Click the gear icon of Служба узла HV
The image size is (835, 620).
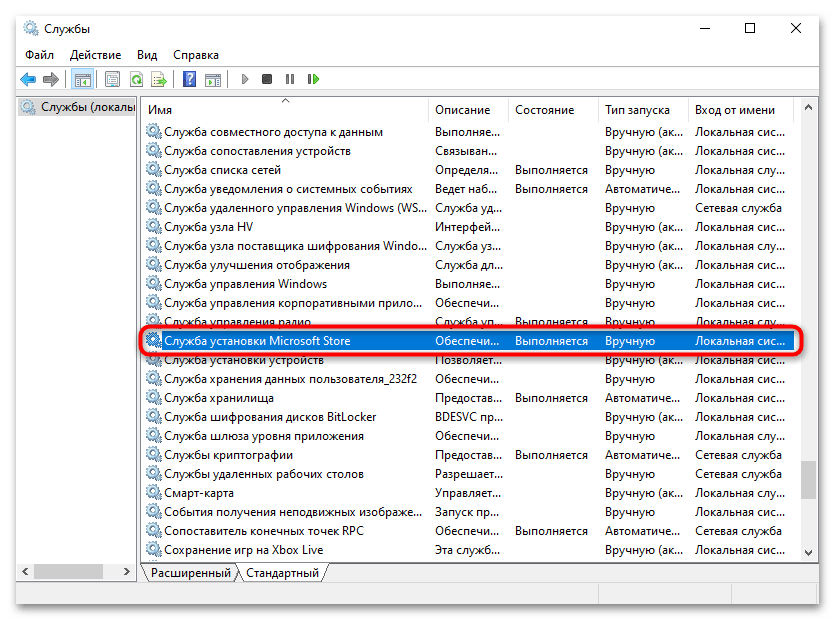(x=154, y=226)
